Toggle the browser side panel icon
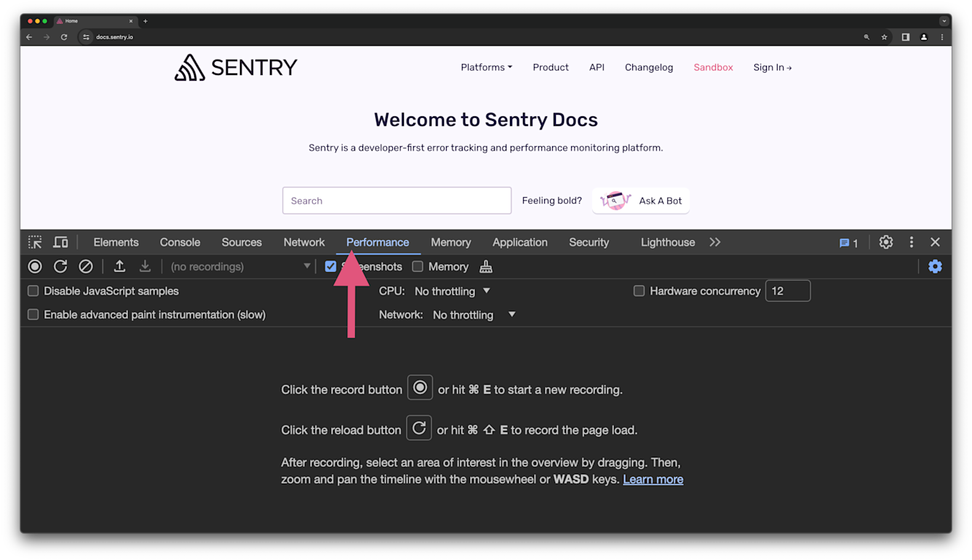Viewport: 972px width, 560px height. click(906, 37)
